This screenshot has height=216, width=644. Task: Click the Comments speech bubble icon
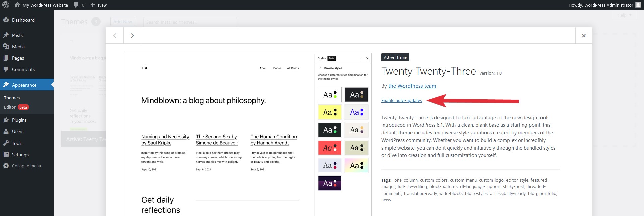pos(6,69)
